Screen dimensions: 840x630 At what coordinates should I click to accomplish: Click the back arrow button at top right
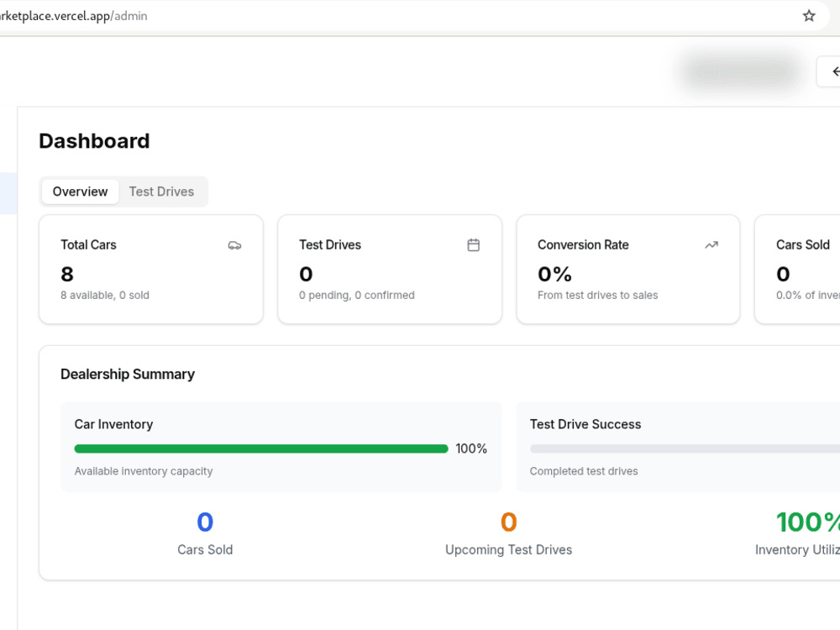[829, 71]
